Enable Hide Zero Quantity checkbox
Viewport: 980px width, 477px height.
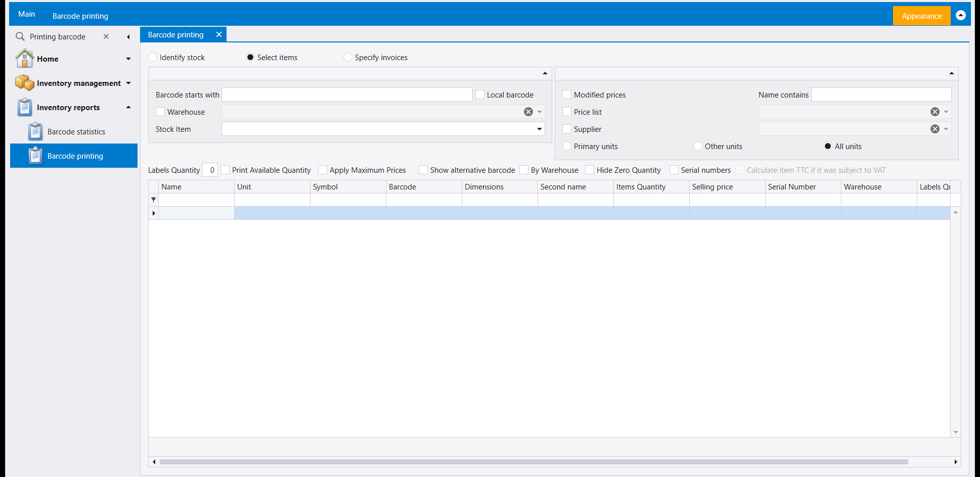[x=590, y=170]
